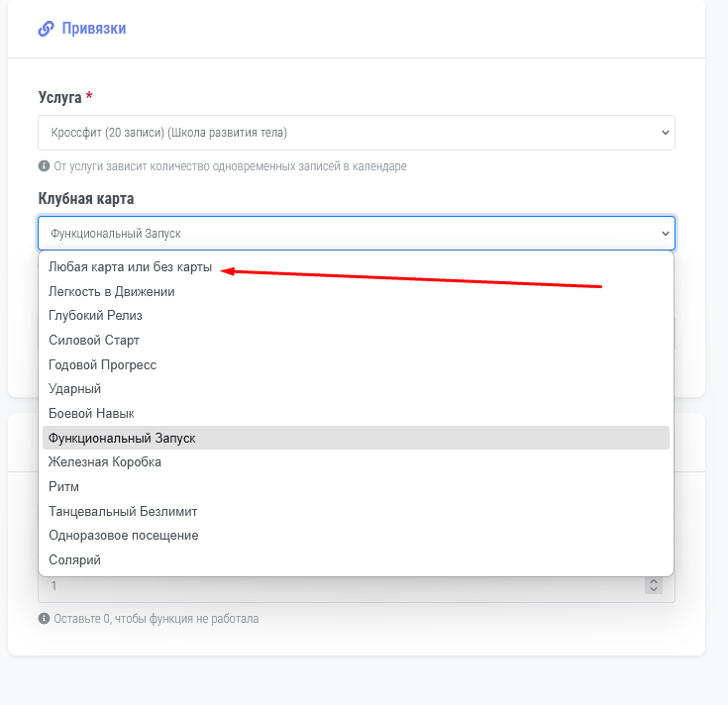728x705 pixels.
Task: Click the number stepper arrows in input
Action: coord(653,586)
